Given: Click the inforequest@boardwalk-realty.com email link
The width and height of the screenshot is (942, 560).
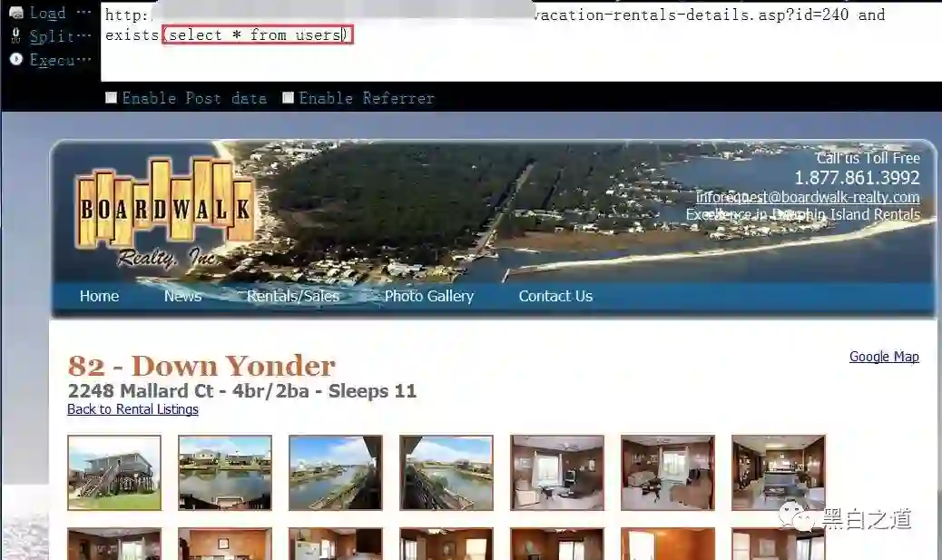Looking at the screenshot, I should pyautogui.click(x=808, y=197).
